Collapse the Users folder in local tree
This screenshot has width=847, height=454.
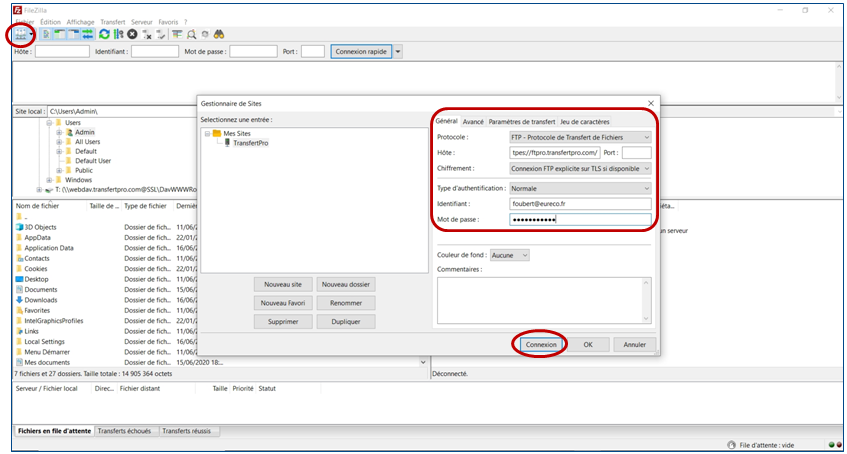[49, 123]
